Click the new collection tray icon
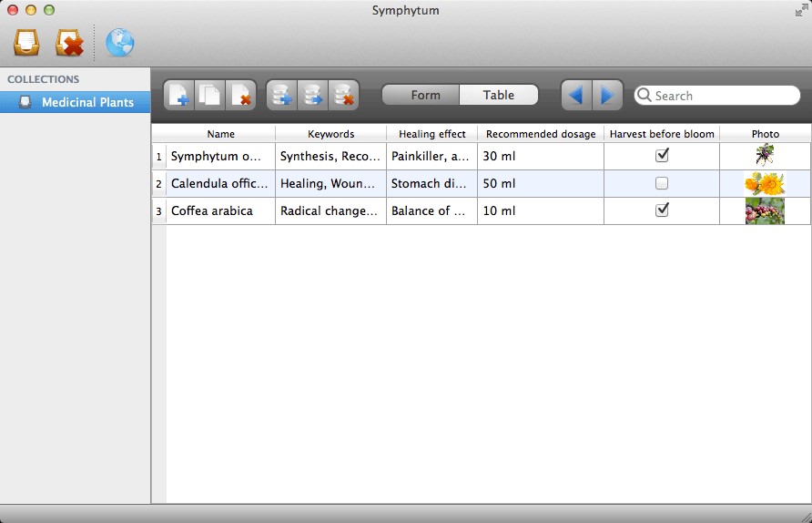Screen dimensions: 812x523 tap(26, 43)
